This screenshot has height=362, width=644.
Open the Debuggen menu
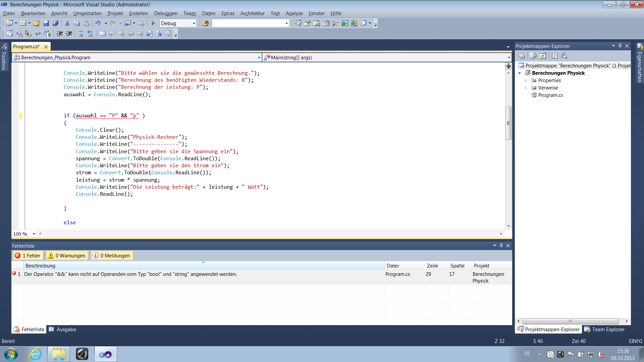tap(165, 13)
